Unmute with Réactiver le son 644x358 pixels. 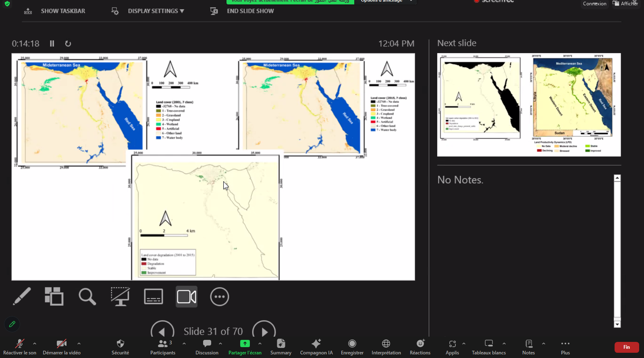coord(19,347)
